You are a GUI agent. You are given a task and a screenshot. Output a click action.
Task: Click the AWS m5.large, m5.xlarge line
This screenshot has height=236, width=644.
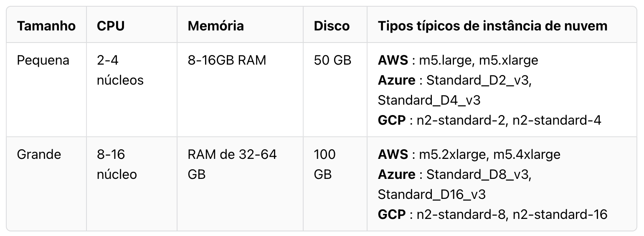coord(458,60)
